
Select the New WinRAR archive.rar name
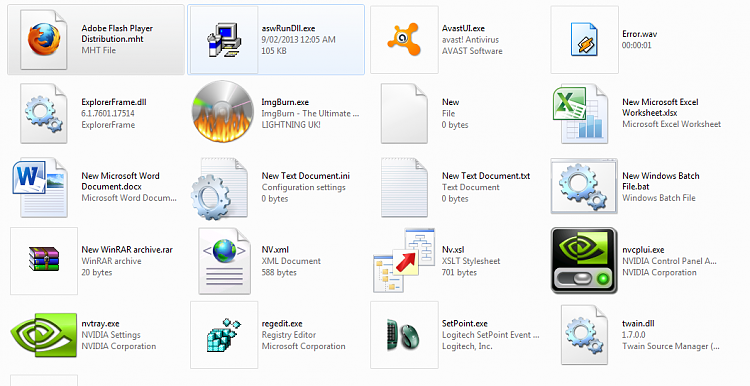[x=127, y=249]
